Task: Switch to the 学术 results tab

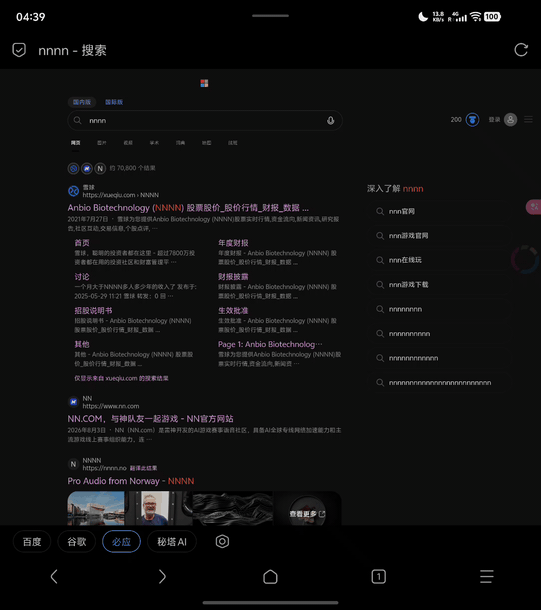Action: (154, 143)
